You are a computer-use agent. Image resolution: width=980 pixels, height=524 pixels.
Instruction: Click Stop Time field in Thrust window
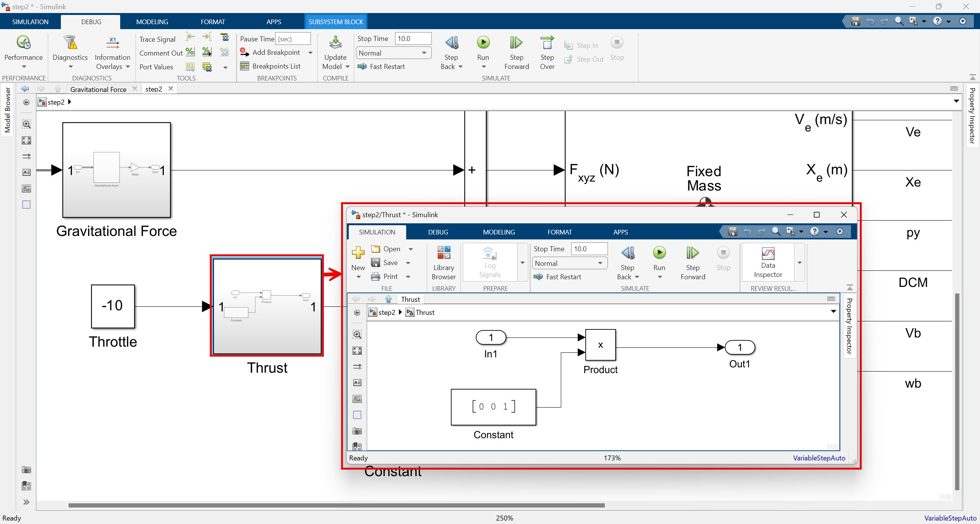tap(589, 249)
